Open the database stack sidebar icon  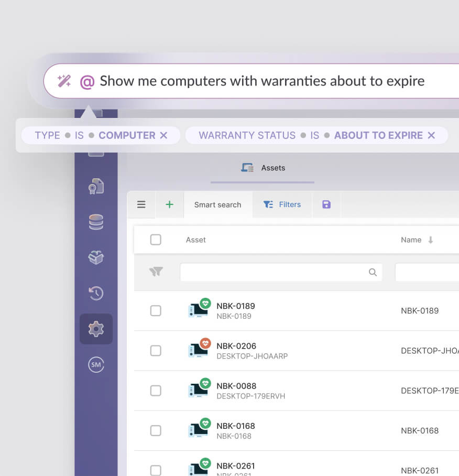(x=96, y=222)
